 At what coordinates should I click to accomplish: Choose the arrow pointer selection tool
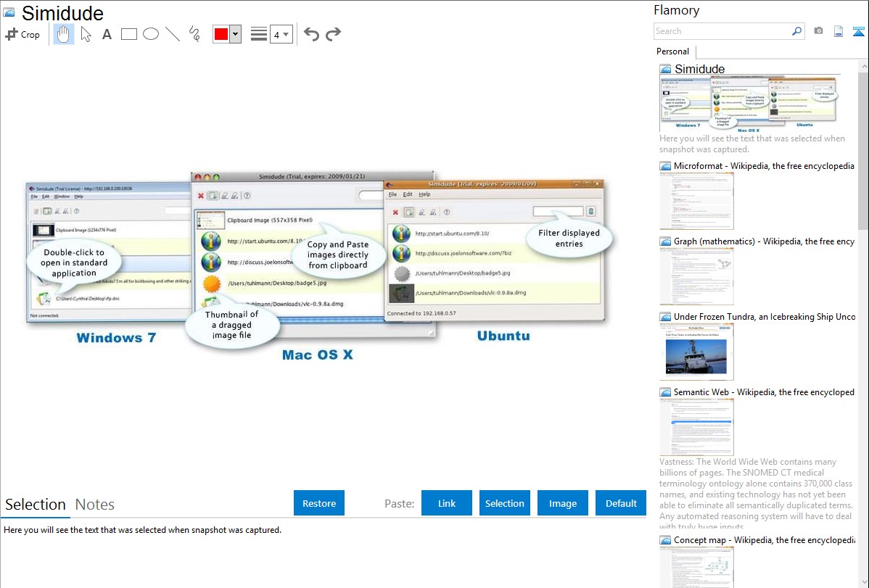(x=86, y=34)
